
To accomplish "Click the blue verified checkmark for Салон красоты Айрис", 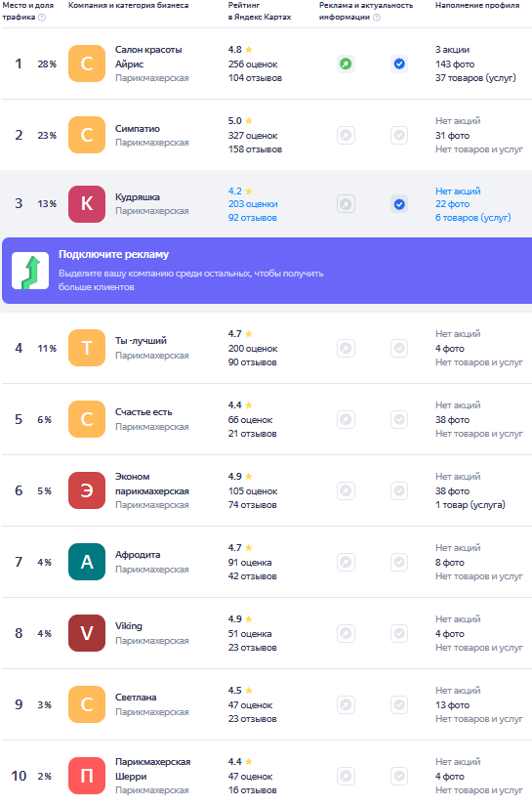I will pyautogui.click(x=399, y=64).
